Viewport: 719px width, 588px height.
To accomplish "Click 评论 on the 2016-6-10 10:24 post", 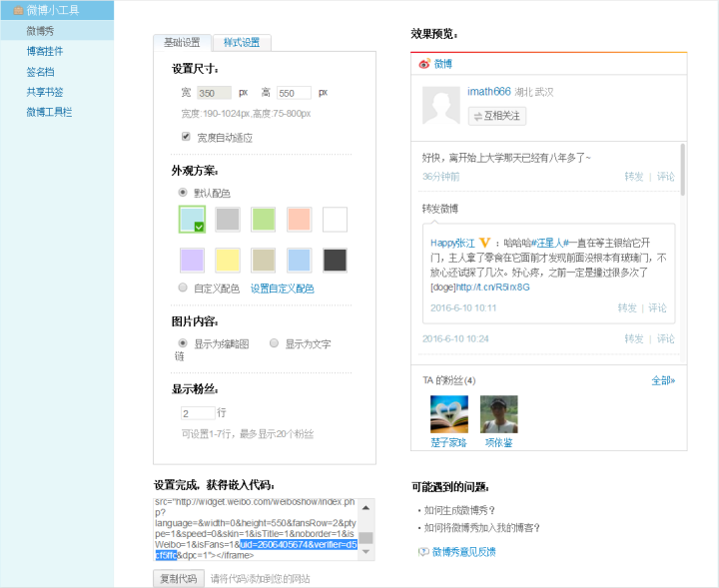I will [666, 338].
